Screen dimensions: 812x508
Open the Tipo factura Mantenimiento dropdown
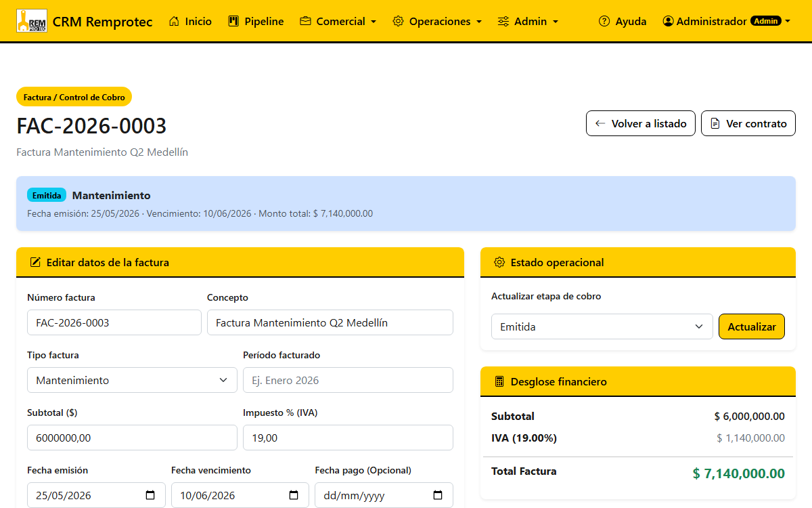click(132, 380)
